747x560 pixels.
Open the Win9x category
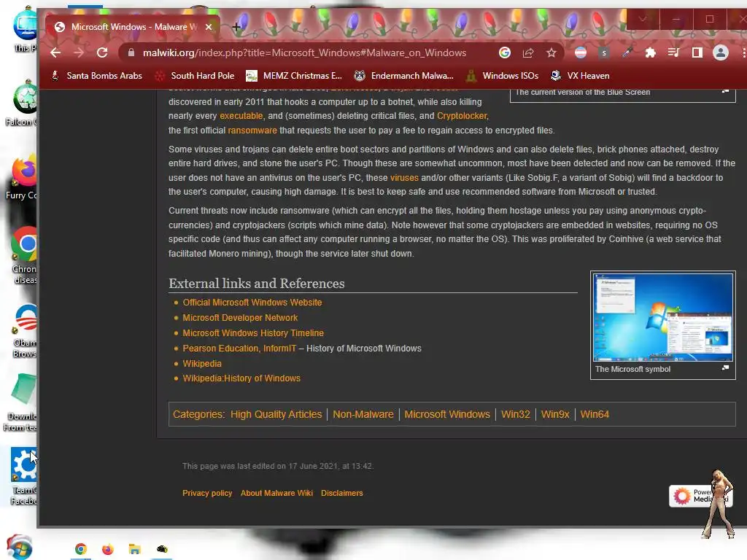click(555, 414)
